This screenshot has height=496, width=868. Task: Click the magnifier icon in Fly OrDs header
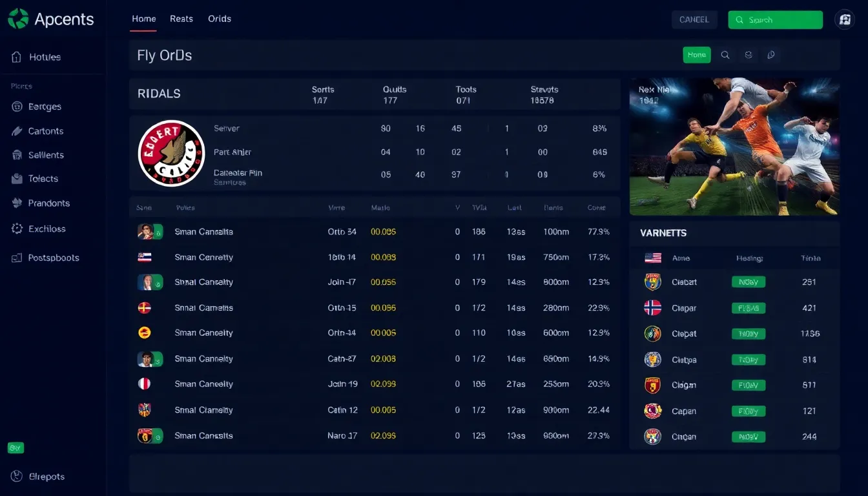point(725,55)
